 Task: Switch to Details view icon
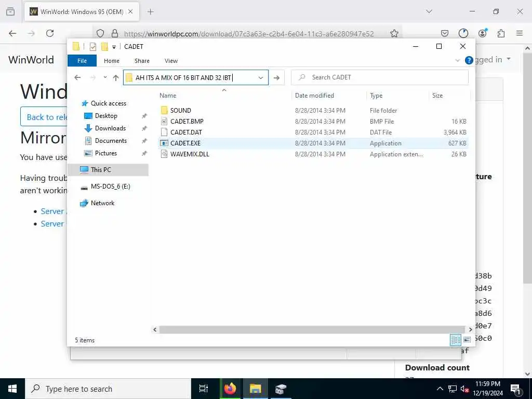pos(455,340)
